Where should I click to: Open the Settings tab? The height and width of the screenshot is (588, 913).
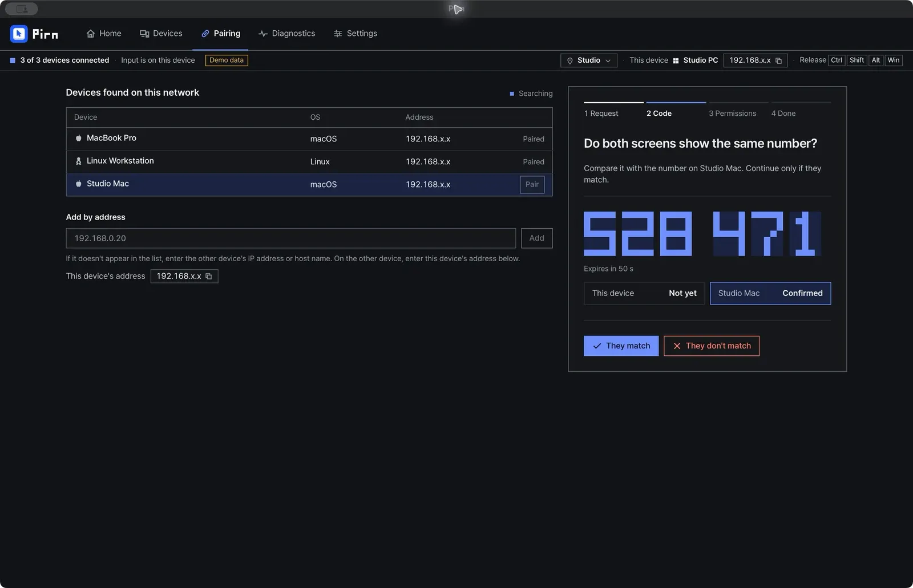point(355,34)
